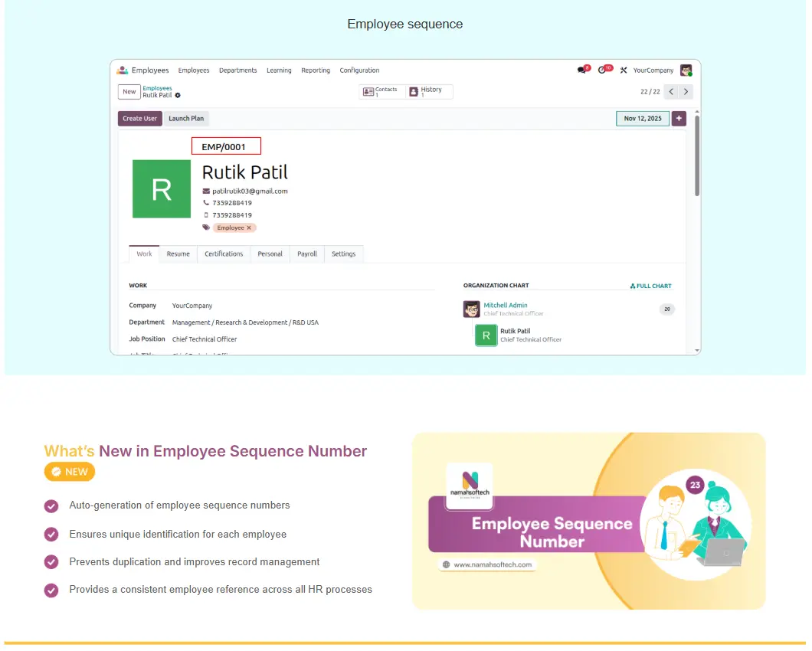
Task: Click the Create User button
Action: (x=139, y=119)
